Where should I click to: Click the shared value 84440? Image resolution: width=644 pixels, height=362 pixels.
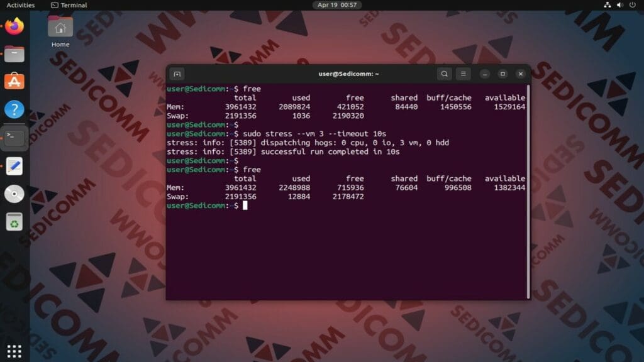tap(407, 107)
